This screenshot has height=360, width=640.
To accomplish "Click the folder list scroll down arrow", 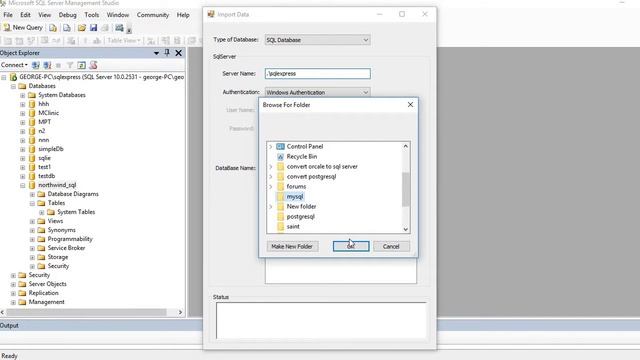I will coord(405,229).
